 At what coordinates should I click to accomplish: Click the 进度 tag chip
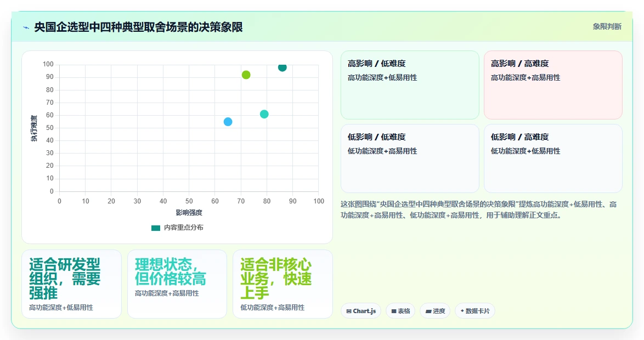pyautogui.click(x=436, y=311)
